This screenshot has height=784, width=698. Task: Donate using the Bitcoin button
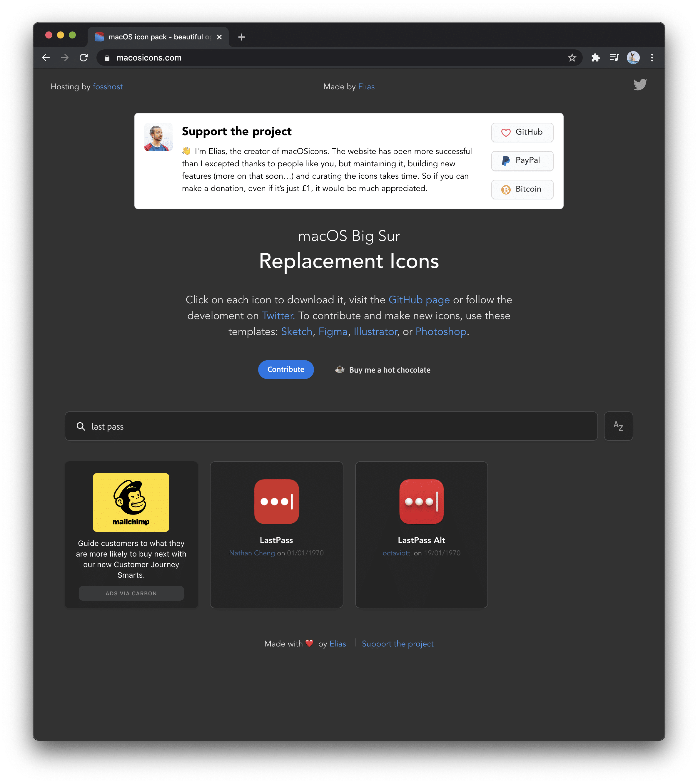tap(522, 189)
